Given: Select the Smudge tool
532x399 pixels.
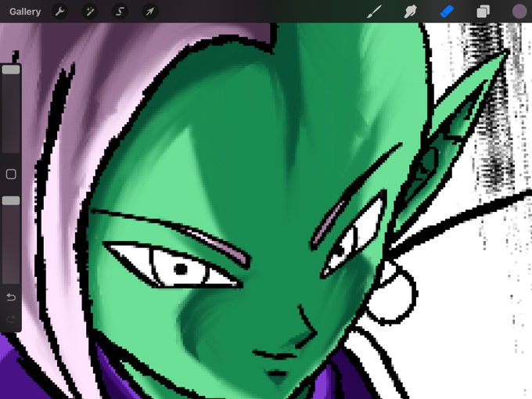Looking at the screenshot, I should [411, 12].
